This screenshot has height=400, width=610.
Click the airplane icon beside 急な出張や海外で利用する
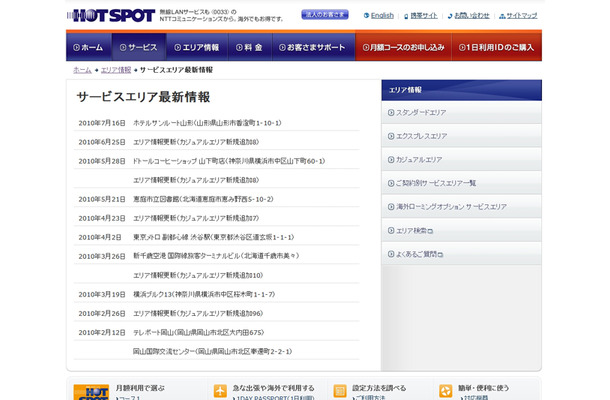[x=220, y=391]
